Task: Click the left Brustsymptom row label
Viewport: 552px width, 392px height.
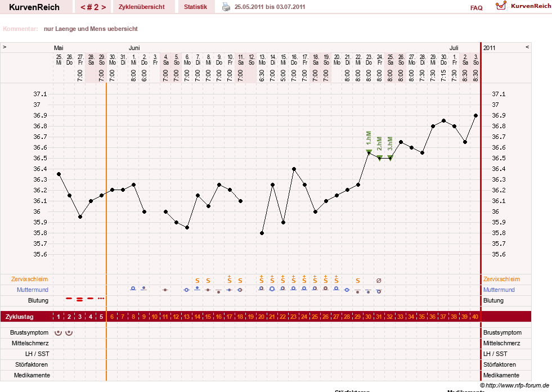Action: (x=29, y=332)
